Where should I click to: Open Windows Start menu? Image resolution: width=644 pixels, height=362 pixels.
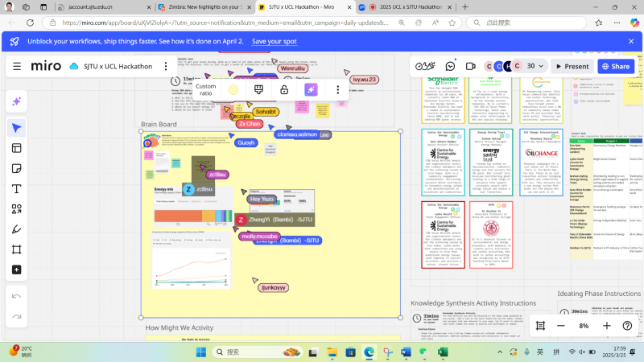[201, 352]
